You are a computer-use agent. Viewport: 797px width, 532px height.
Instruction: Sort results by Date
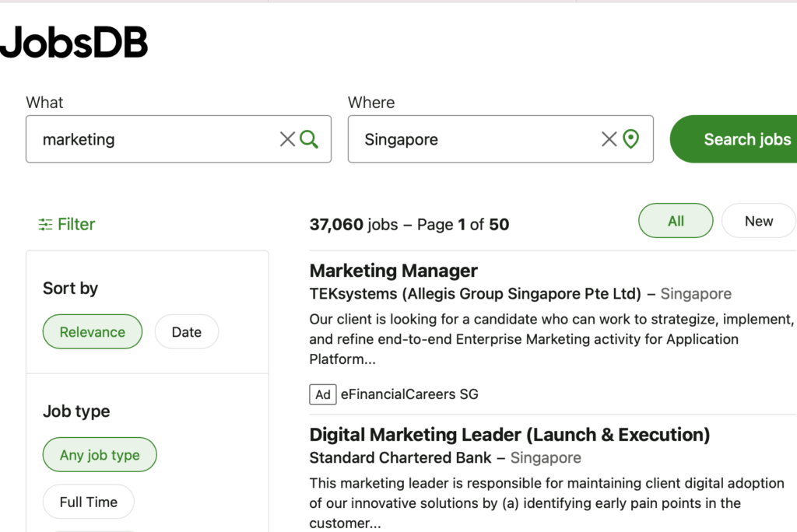[x=187, y=332]
